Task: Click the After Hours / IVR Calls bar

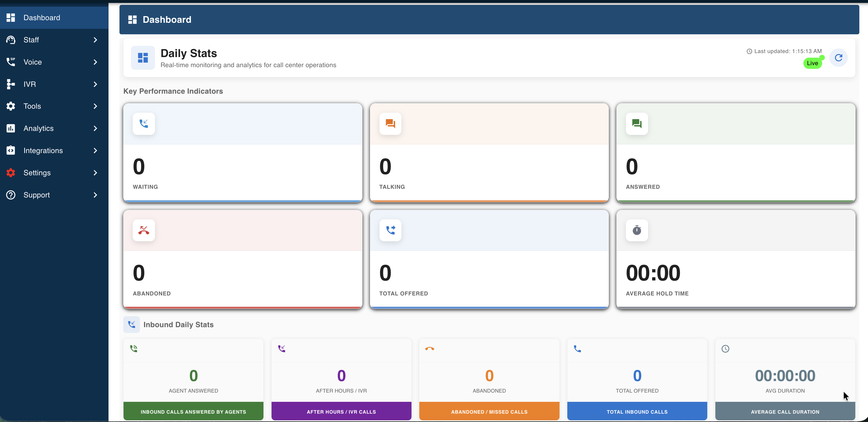Action: [x=341, y=411]
